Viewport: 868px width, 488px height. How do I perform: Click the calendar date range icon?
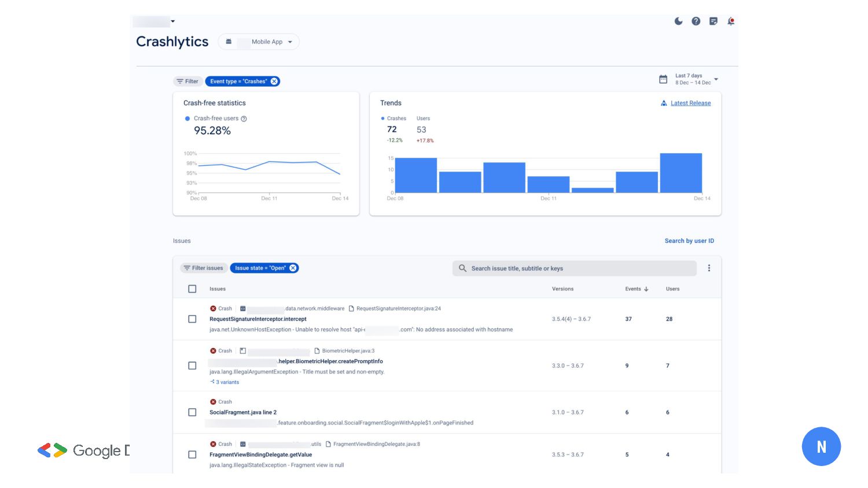[663, 79]
